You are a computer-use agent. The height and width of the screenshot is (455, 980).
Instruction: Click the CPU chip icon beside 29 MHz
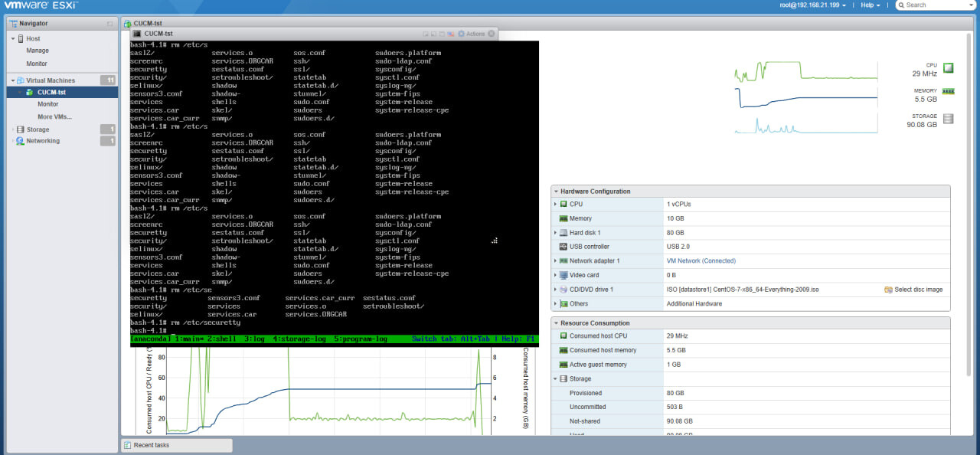tap(949, 68)
